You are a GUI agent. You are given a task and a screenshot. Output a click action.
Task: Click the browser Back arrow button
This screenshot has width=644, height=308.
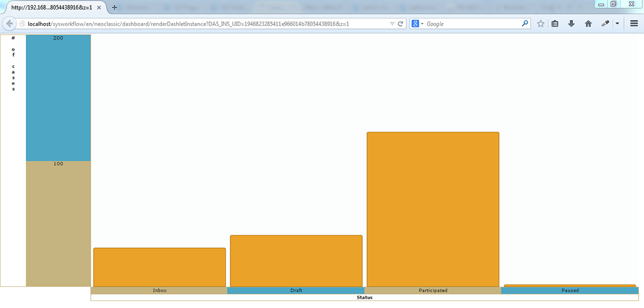tap(9, 24)
